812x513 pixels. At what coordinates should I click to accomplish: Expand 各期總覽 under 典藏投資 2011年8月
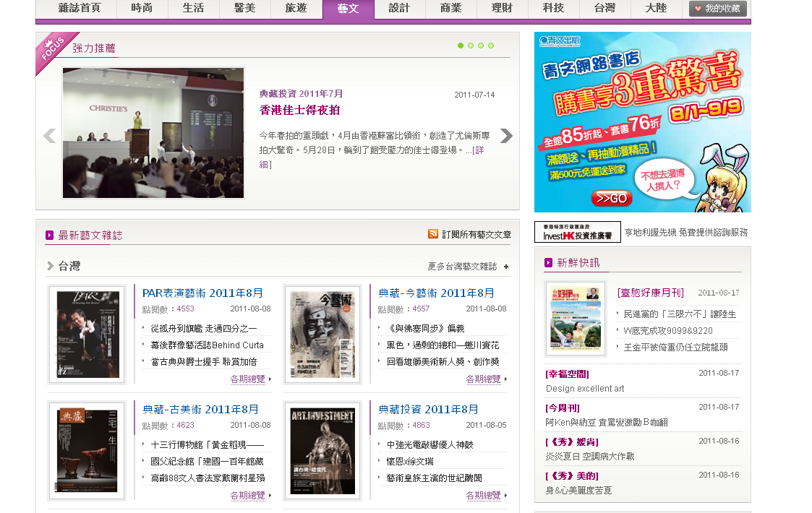click(x=486, y=495)
